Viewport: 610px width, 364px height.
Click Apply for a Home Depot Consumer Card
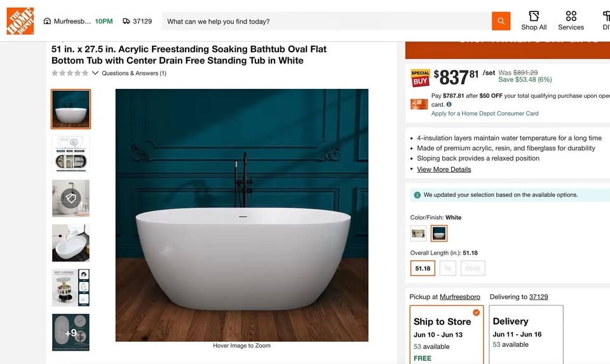pyautogui.click(x=485, y=114)
